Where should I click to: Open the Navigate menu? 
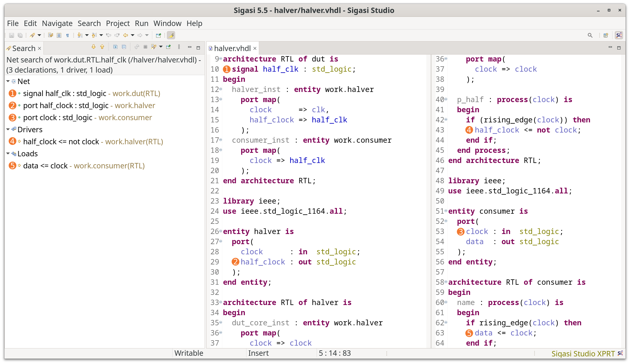pyautogui.click(x=57, y=23)
